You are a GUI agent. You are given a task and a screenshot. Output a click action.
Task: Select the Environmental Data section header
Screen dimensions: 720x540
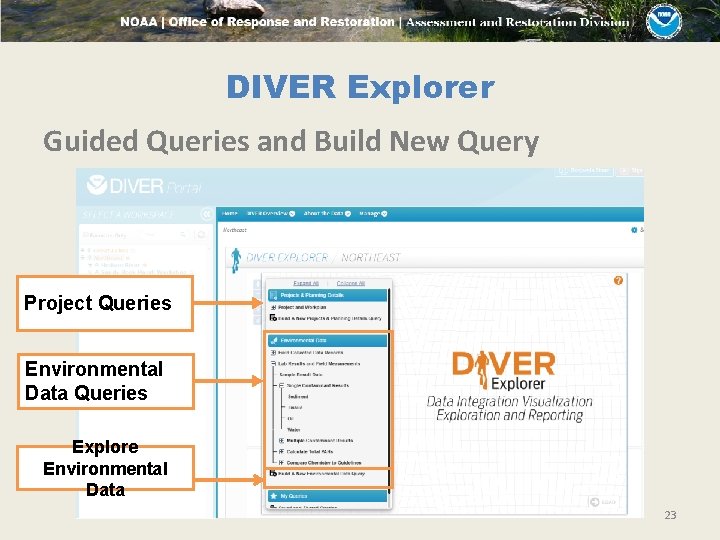(x=328, y=340)
